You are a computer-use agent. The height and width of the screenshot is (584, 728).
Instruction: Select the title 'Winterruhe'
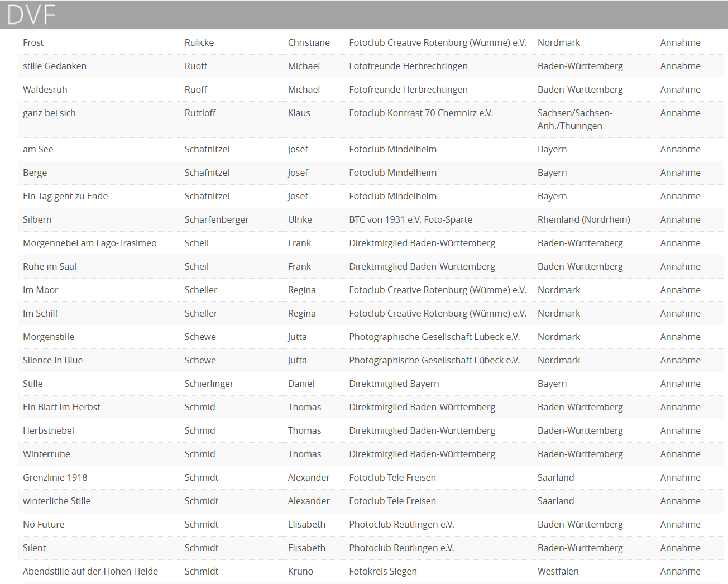point(46,454)
